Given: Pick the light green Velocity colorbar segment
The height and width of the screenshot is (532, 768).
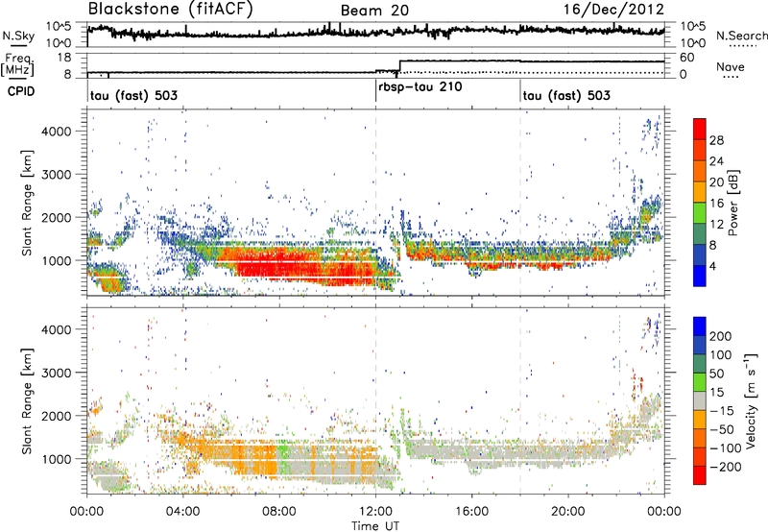Looking at the screenshot, I should pyautogui.click(x=700, y=382).
